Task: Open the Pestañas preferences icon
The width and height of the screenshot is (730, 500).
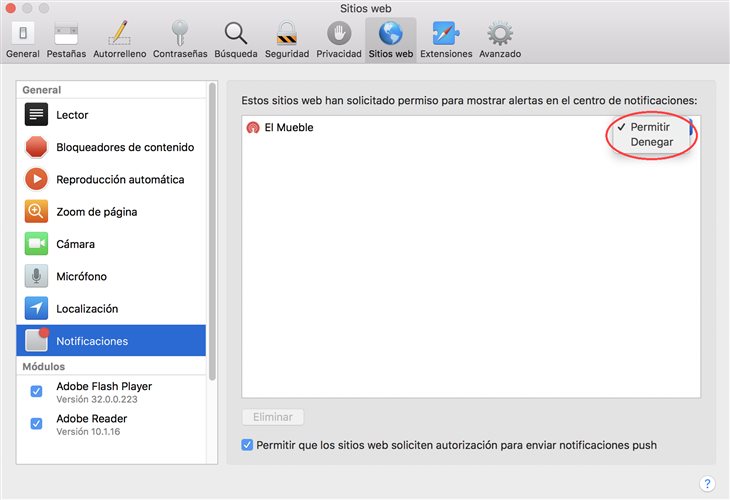Action: (x=66, y=34)
